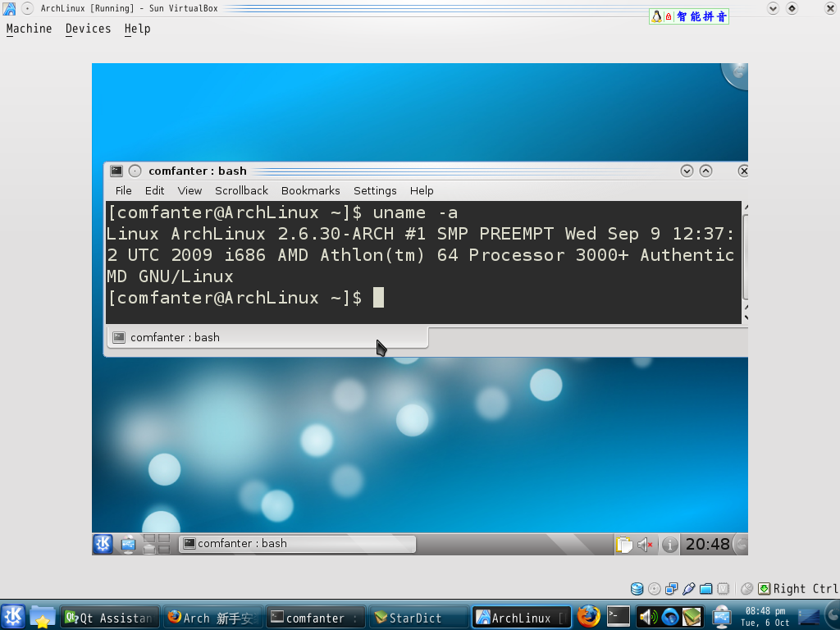840x630 pixels.
Task: Close the Konsole window
Action: tap(743, 171)
